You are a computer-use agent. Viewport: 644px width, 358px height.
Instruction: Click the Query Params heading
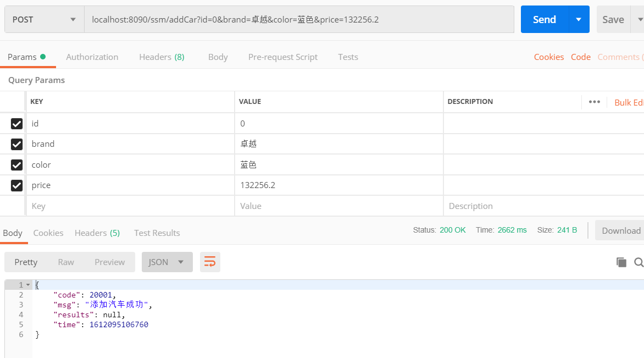(37, 80)
